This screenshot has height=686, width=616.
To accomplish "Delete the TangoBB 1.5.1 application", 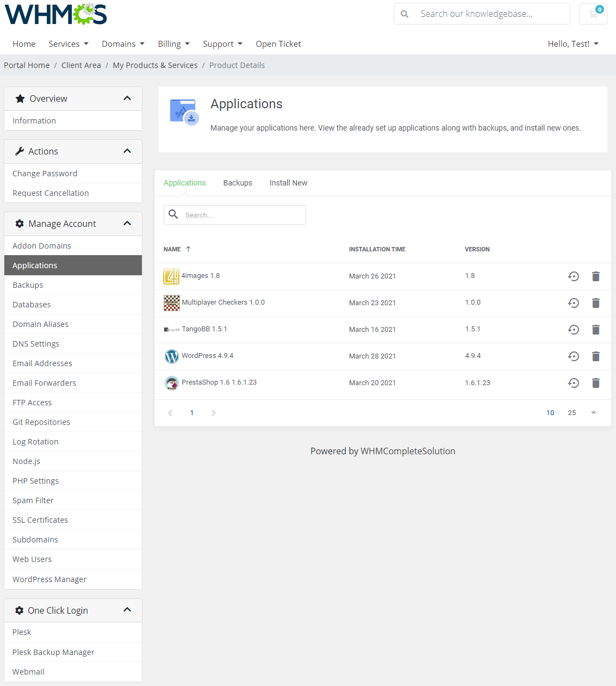I will (x=596, y=330).
